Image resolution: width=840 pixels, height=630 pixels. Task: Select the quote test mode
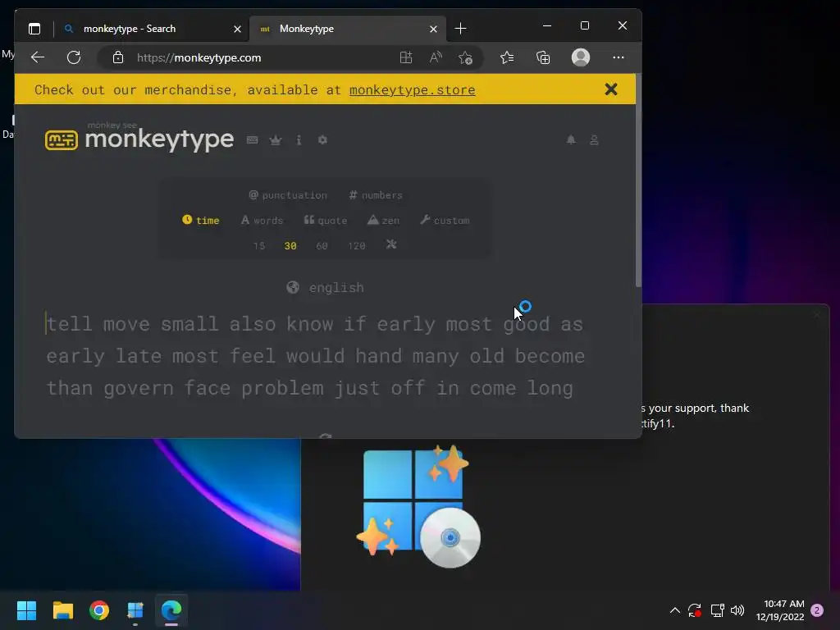click(x=325, y=220)
